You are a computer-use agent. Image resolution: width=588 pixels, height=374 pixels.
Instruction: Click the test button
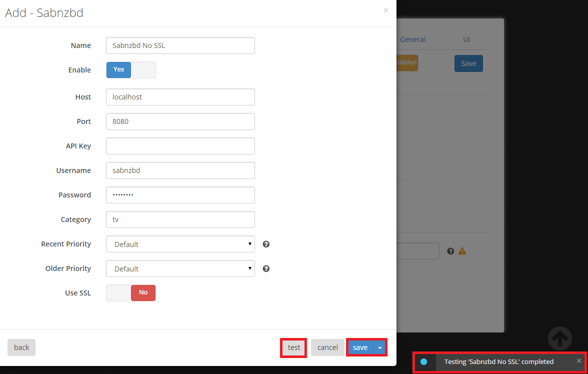click(x=294, y=347)
